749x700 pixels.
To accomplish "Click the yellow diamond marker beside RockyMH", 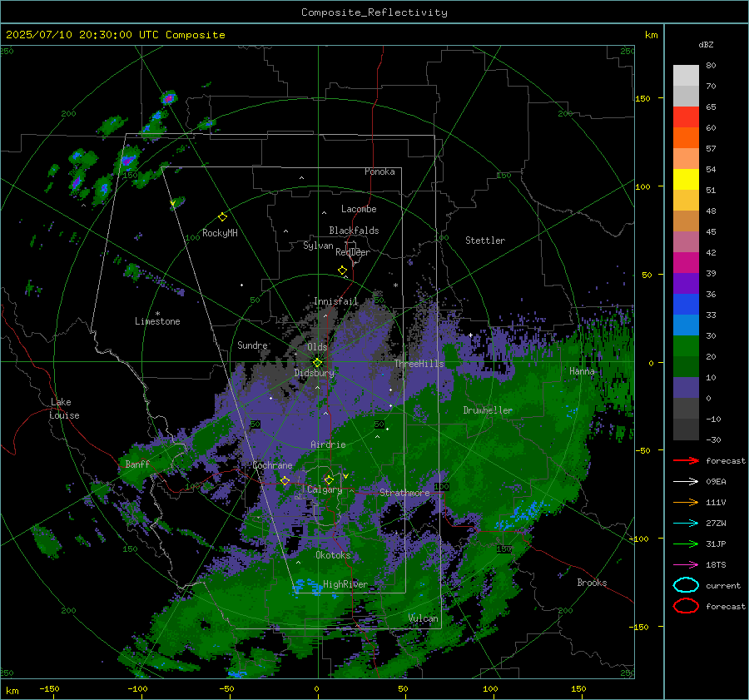I will [x=222, y=217].
